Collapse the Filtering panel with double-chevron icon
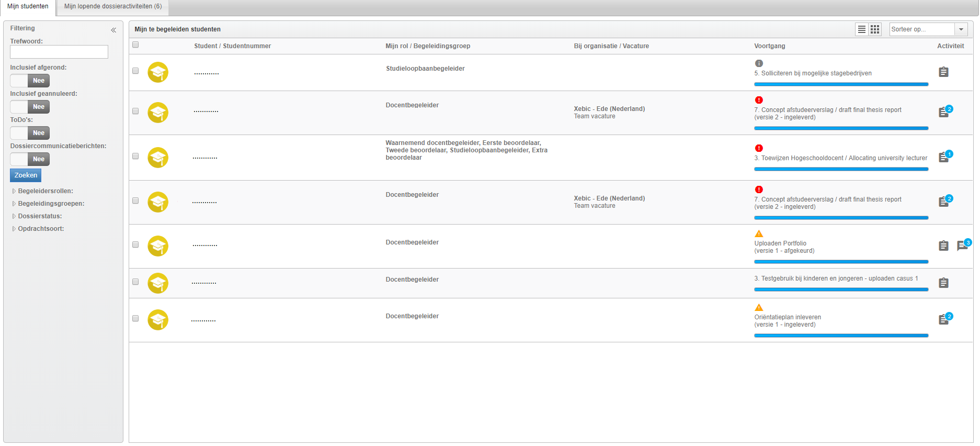 coord(113,30)
